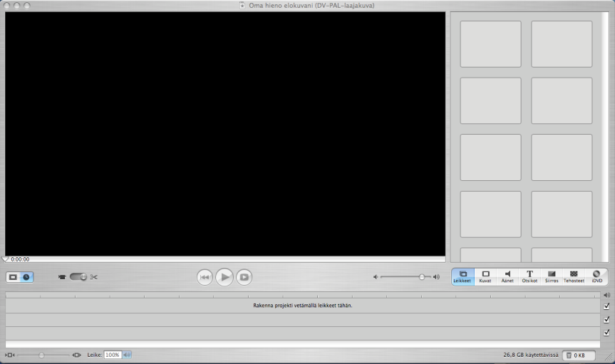Click the low volume speaker icon
The image size is (615, 364).
(x=376, y=277)
